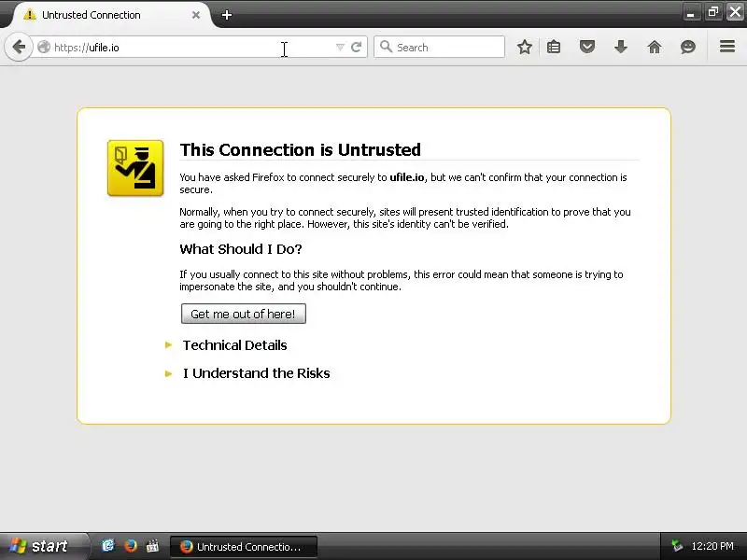747x560 pixels.
Task: Close the Untrusted Connection tab
Action: pos(196,15)
